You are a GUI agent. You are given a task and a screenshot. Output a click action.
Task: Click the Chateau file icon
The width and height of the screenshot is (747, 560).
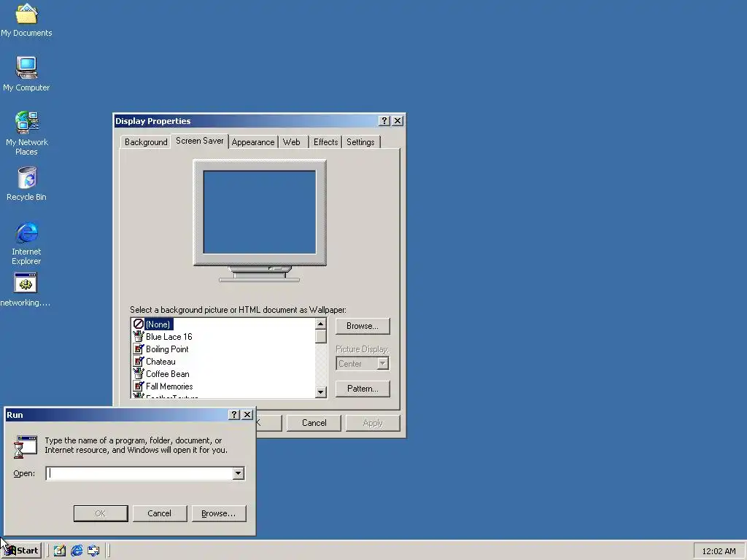click(x=138, y=362)
